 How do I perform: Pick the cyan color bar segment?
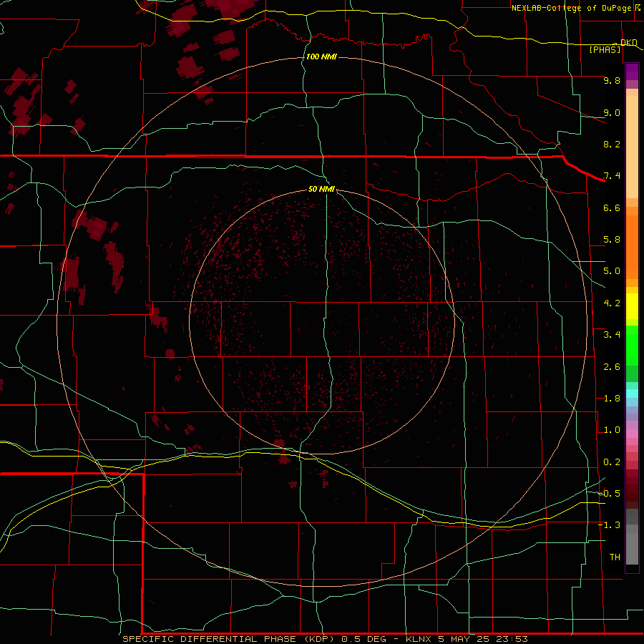(x=632, y=394)
